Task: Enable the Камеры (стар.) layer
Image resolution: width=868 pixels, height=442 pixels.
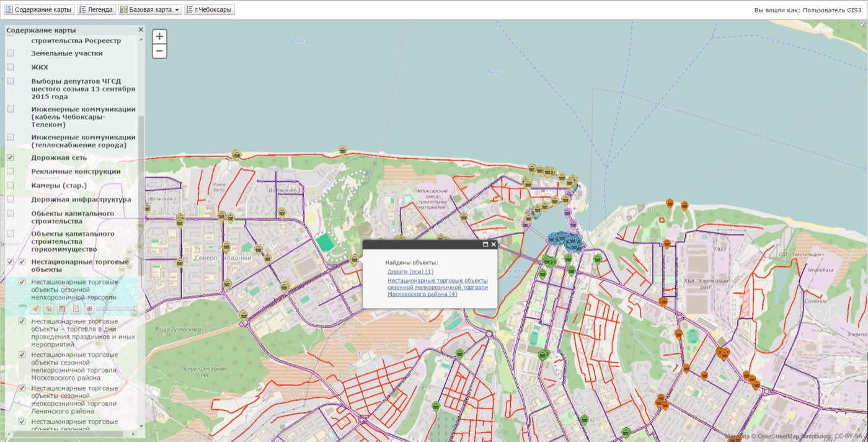Action: coord(10,185)
